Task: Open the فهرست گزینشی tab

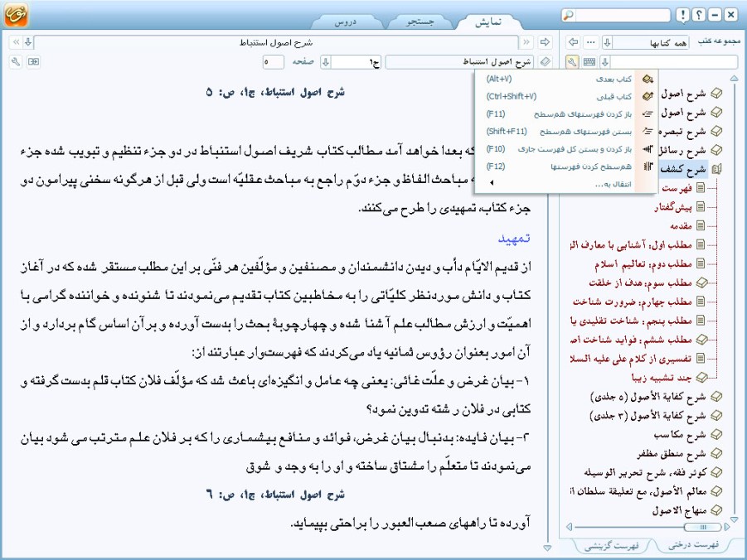Action: (x=611, y=546)
